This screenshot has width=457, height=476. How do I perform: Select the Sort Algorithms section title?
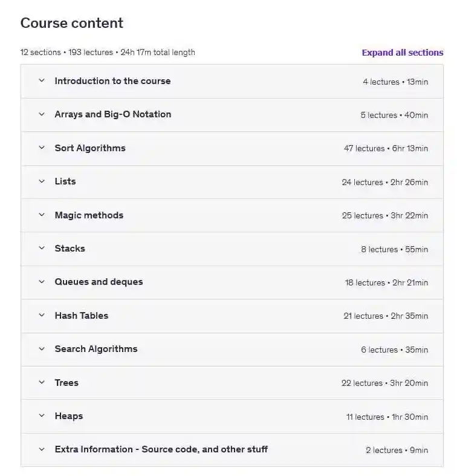90,148
